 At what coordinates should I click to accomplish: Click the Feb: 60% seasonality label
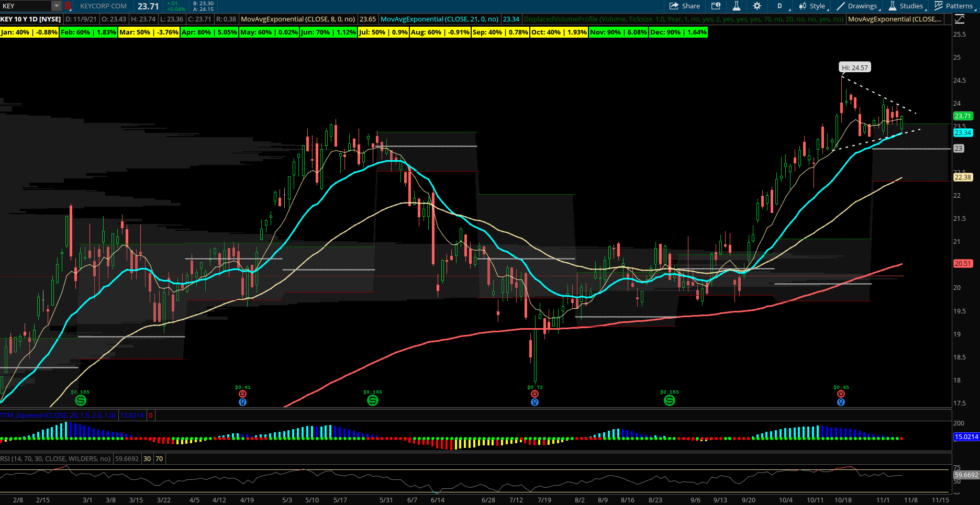point(88,32)
